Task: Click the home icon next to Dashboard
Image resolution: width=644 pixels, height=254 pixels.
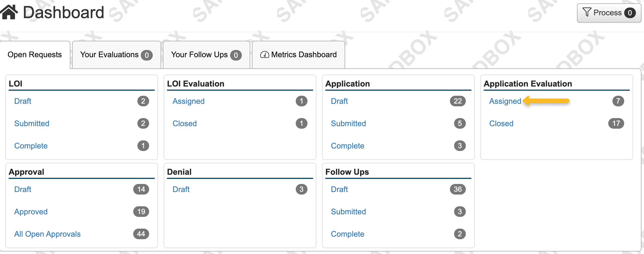Action: point(9,12)
